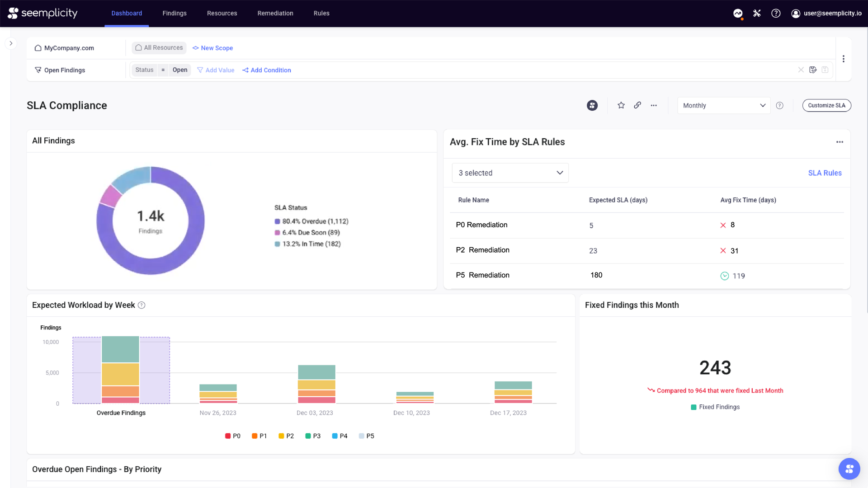Viewport: 868px width, 488px height.
Task: Expand the left sidebar chevron
Action: (x=11, y=43)
